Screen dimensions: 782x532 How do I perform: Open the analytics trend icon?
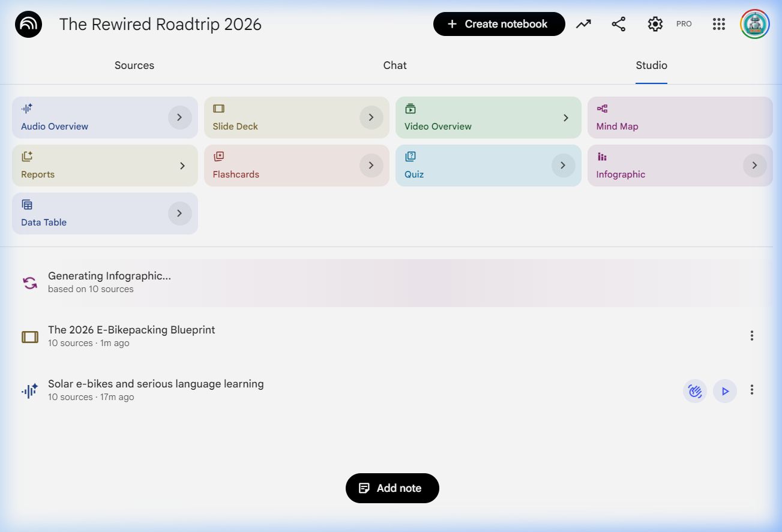point(583,24)
